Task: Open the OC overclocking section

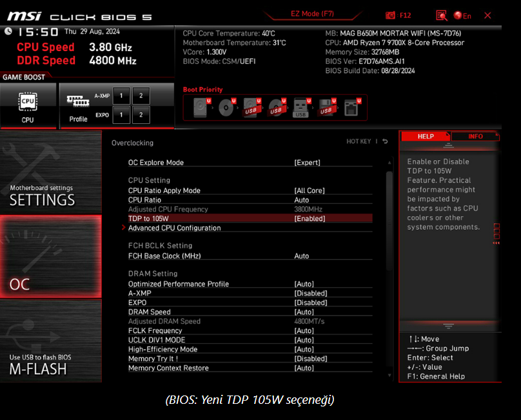Action: coord(51,256)
